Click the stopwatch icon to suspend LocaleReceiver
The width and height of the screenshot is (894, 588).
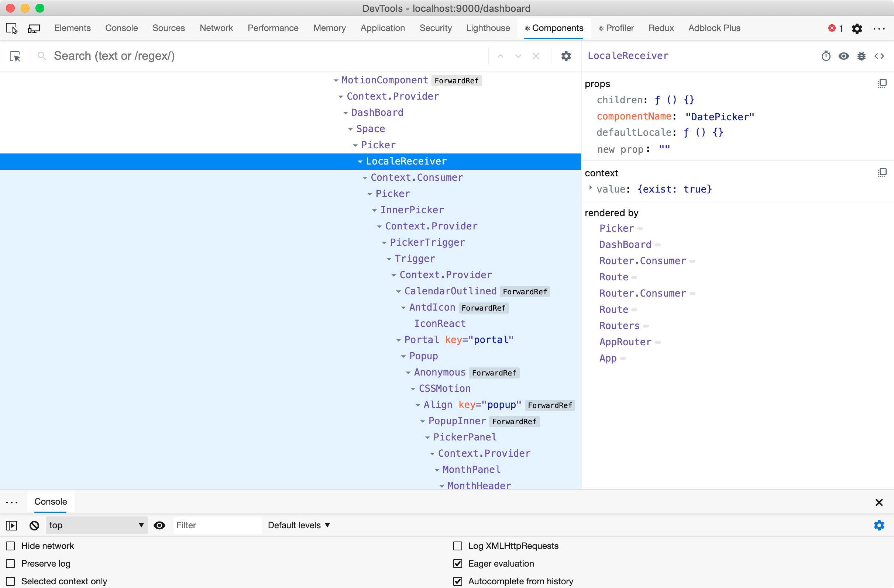826,56
